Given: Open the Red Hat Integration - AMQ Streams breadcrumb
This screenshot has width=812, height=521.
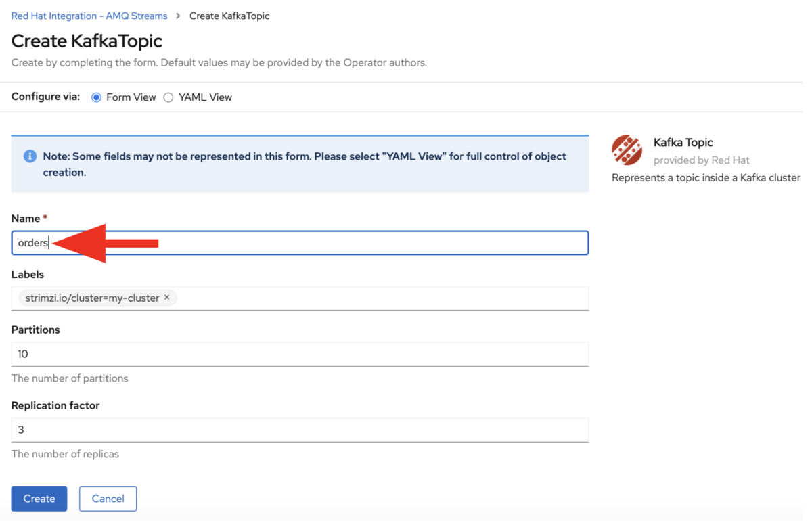Looking at the screenshot, I should (x=89, y=16).
